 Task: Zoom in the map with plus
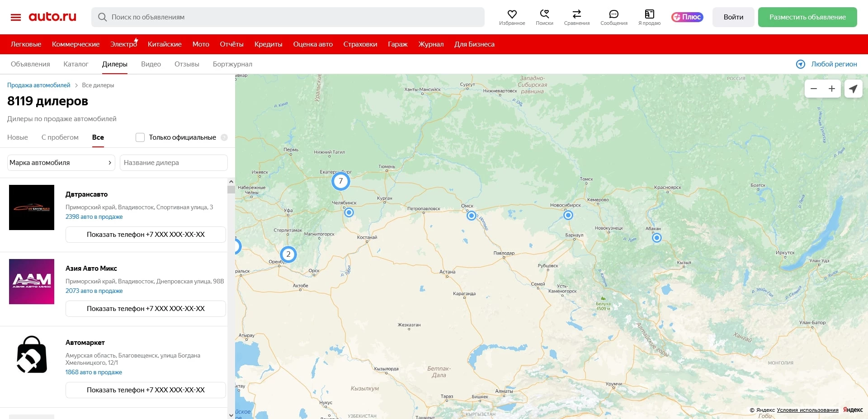(831, 89)
